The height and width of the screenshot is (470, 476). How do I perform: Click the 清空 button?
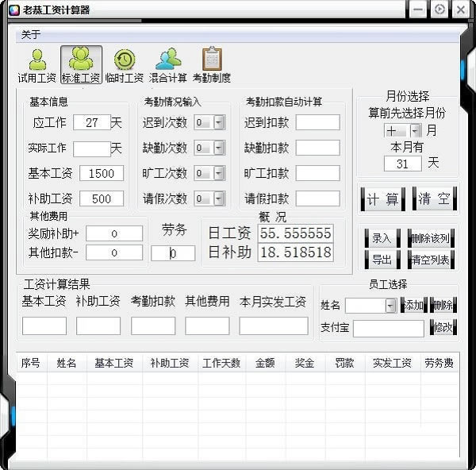pos(435,199)
